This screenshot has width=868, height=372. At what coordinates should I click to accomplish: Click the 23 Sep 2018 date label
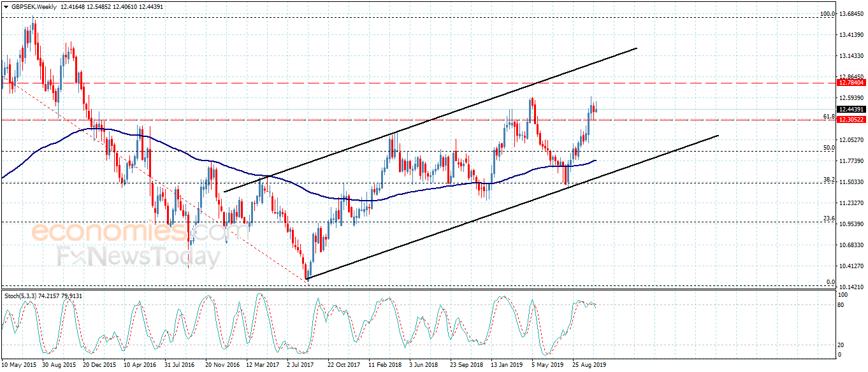[467, 365]
